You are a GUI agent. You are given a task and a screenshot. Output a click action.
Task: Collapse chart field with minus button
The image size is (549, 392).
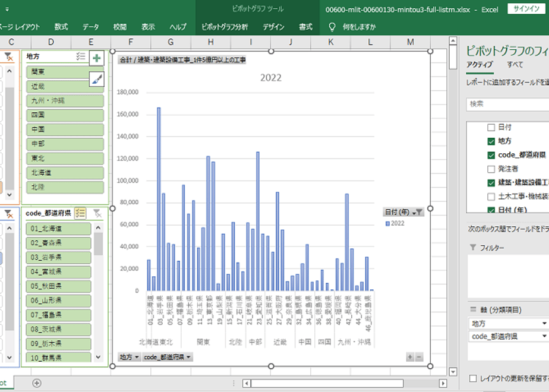pos(419,357)
